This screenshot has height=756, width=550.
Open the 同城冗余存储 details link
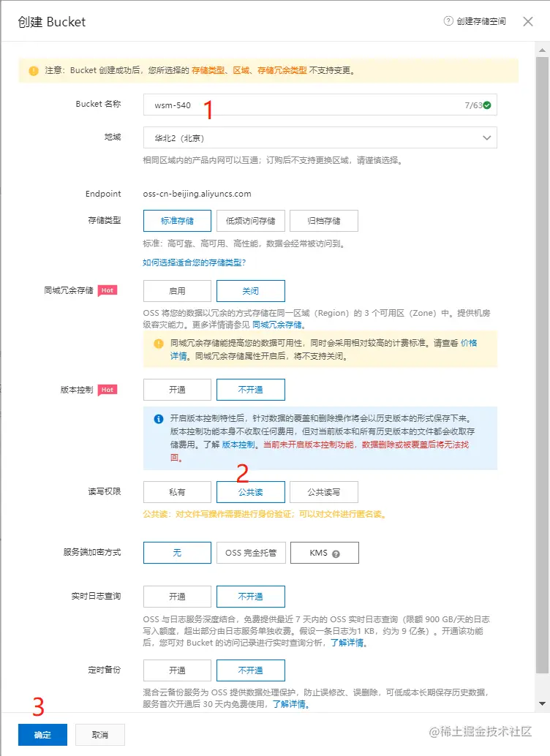coord(277,325)
